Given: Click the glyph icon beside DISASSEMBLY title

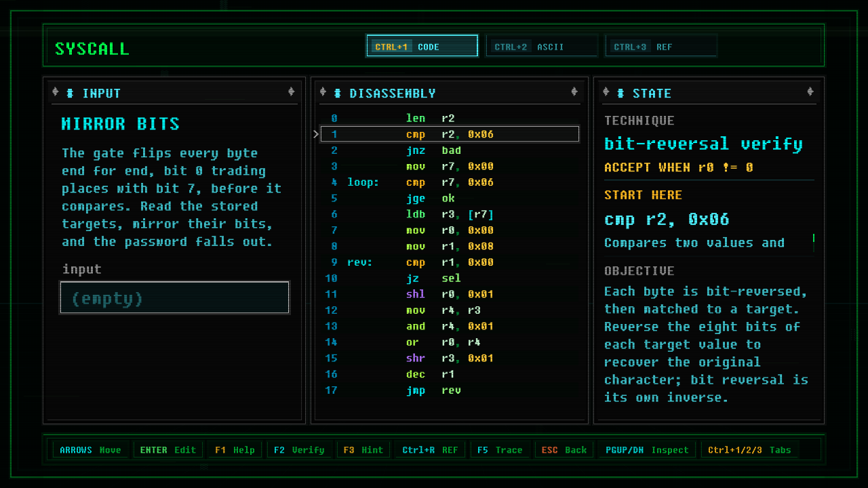Looking at the screenshot, I should pos(338,93).
